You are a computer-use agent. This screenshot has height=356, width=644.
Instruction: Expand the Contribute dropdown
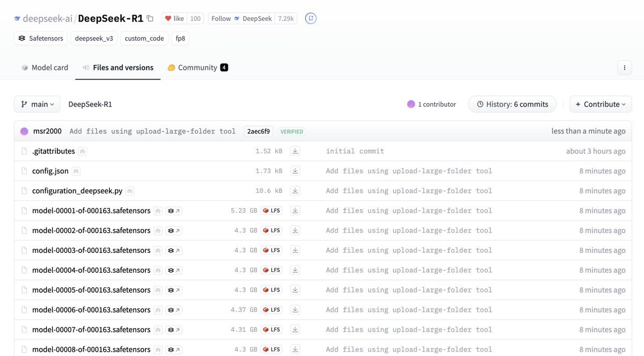click(601, 104)
